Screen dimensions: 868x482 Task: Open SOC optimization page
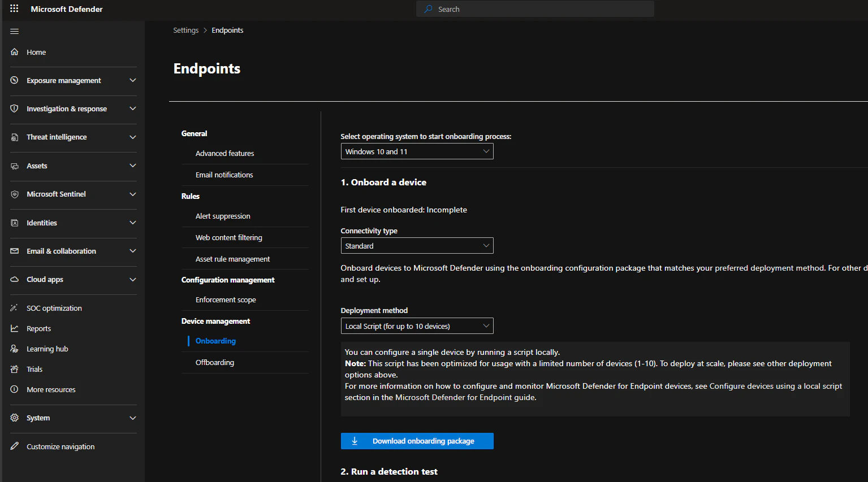54,308
